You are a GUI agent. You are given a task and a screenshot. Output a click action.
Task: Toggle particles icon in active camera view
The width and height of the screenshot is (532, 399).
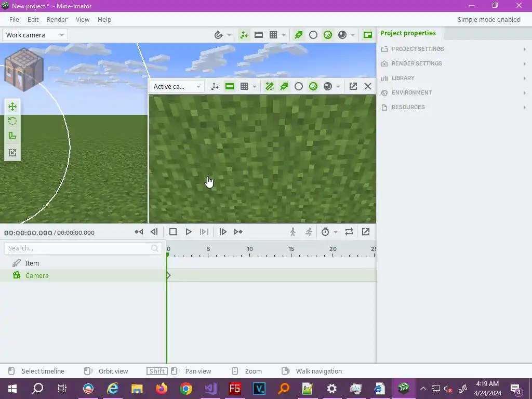[284, 87]
